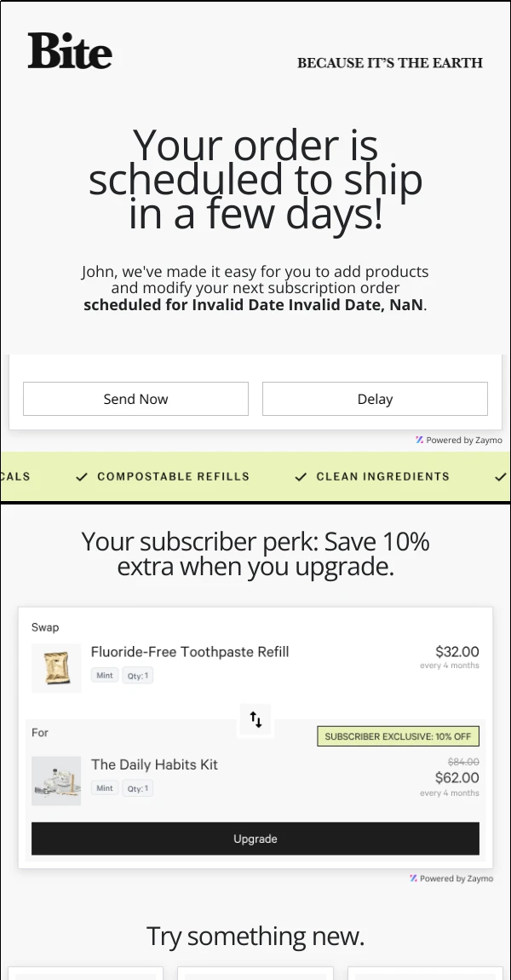
Task: Select the Mint chip under The Daily Habits Kit
Action: tap(104, 787)
